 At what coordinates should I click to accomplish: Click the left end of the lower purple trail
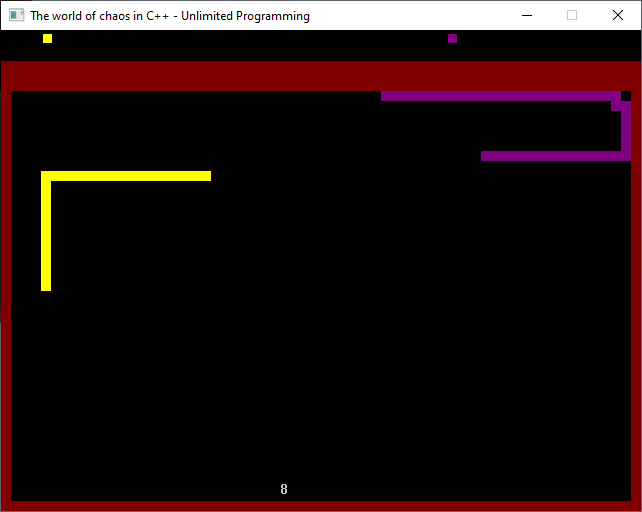tap(486, 156)
